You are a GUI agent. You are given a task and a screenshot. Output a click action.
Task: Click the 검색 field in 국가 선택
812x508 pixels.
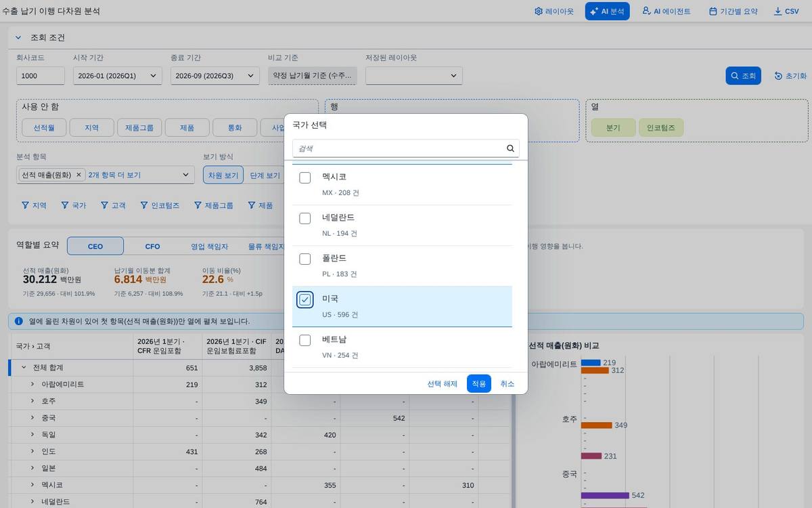[x=406, y=148]
